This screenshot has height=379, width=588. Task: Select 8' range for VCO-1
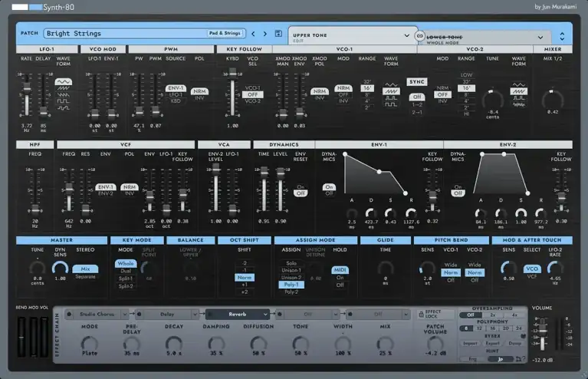pos(367,94)
